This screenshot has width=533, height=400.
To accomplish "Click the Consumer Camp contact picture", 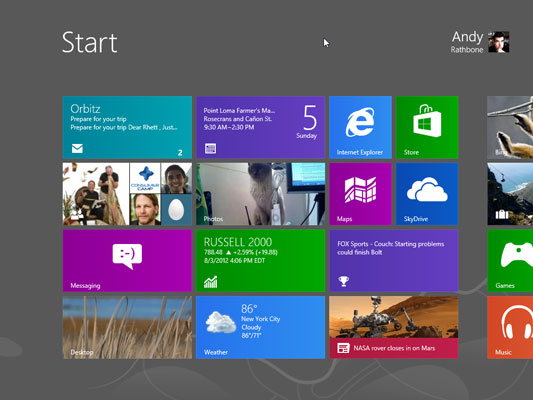I will (x=145, y=178).
